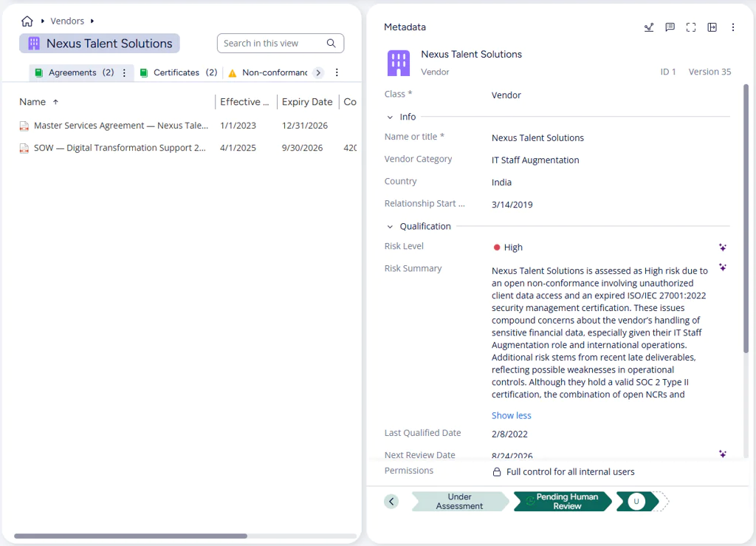Click the magnifier search icon
The image size is (756, 546).
[x=331, y=44]
